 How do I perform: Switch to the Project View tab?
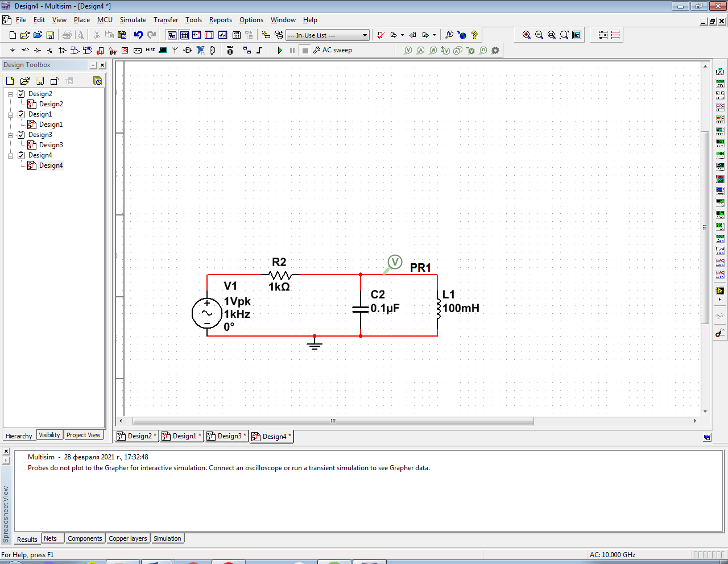84,435
